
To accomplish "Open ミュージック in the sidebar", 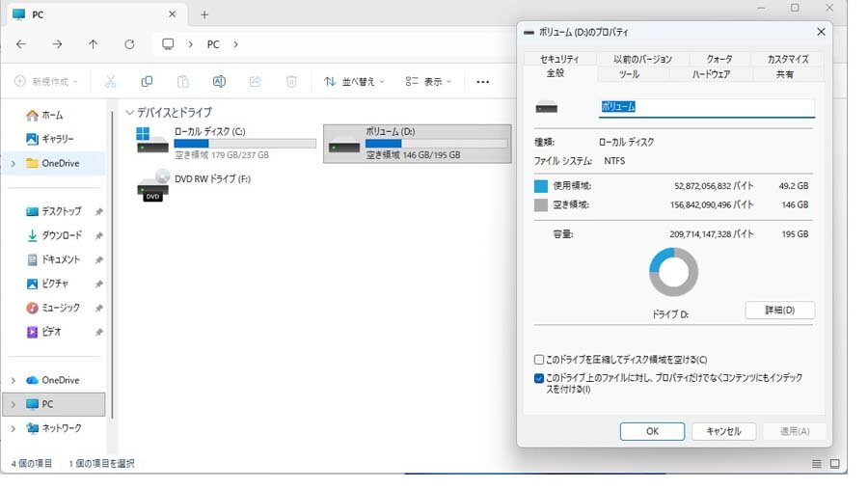I will [x=54, y=308].
